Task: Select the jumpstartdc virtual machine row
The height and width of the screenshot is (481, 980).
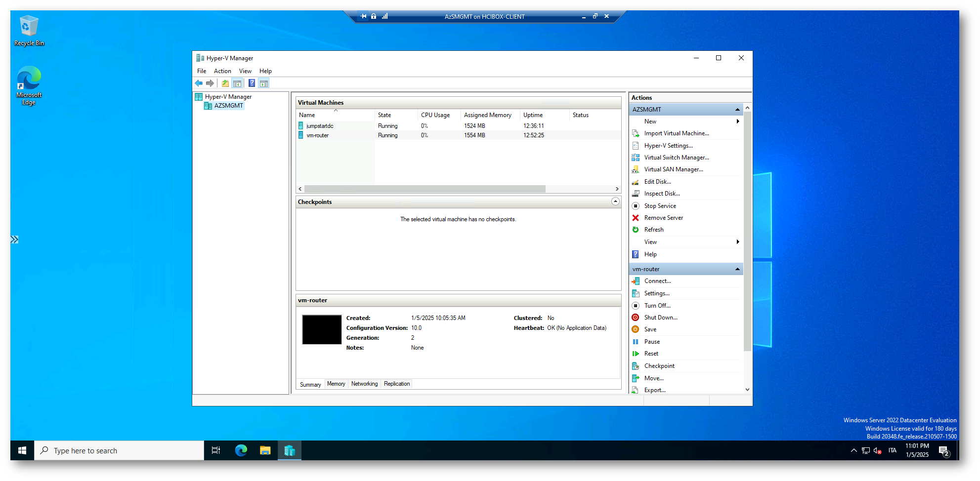Action: click(320, 126)
